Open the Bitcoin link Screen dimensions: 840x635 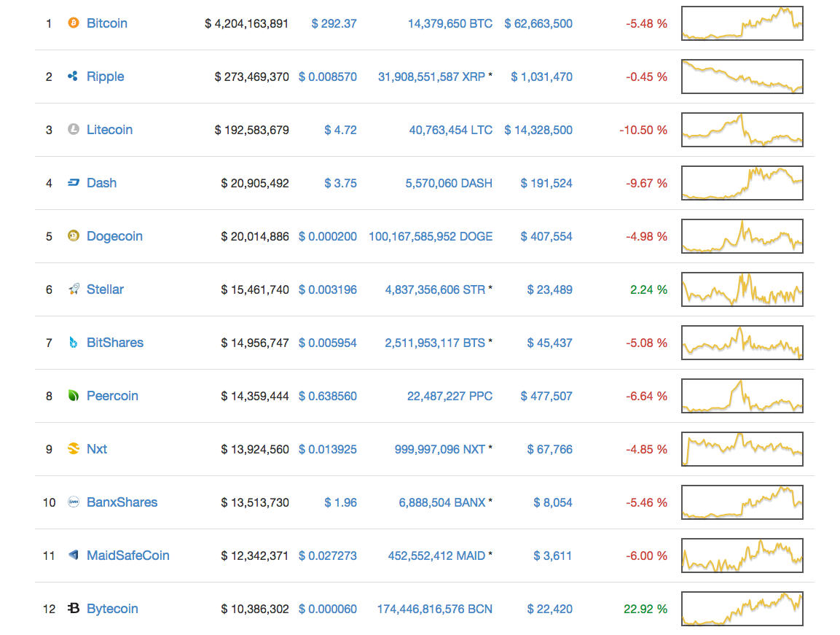pos(107,23)
